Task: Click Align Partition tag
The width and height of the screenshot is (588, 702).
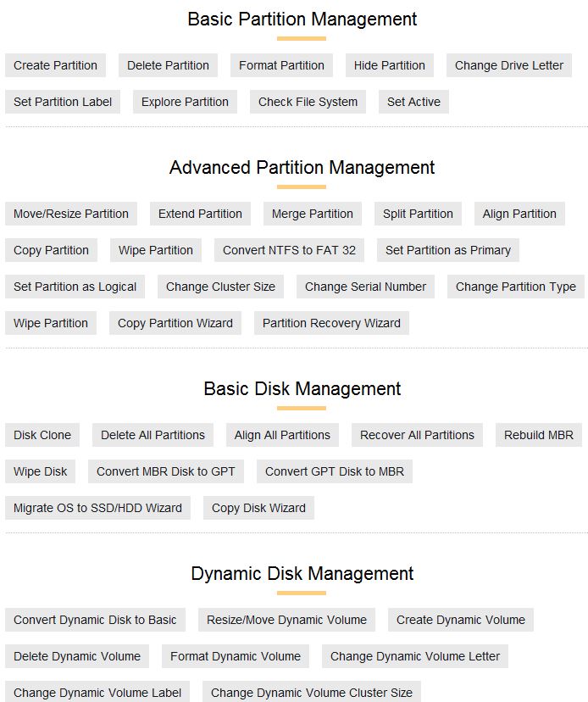Action: point(519,214)
